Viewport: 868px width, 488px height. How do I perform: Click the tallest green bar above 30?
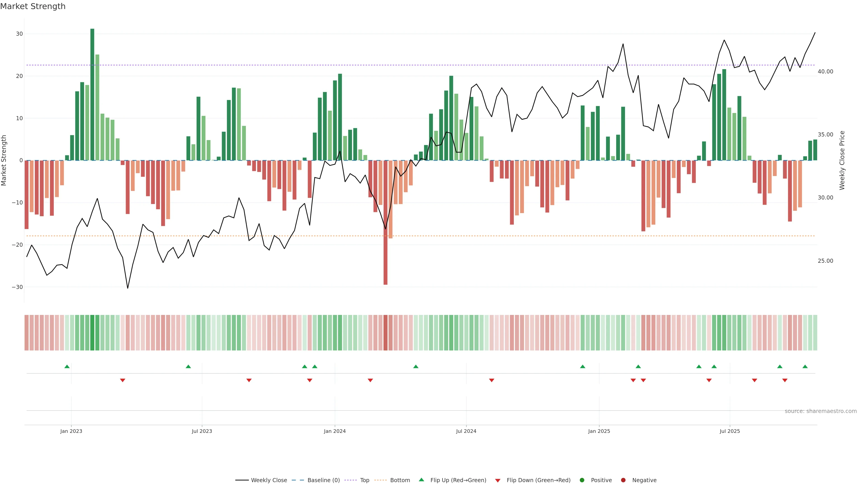pos(92,94)
